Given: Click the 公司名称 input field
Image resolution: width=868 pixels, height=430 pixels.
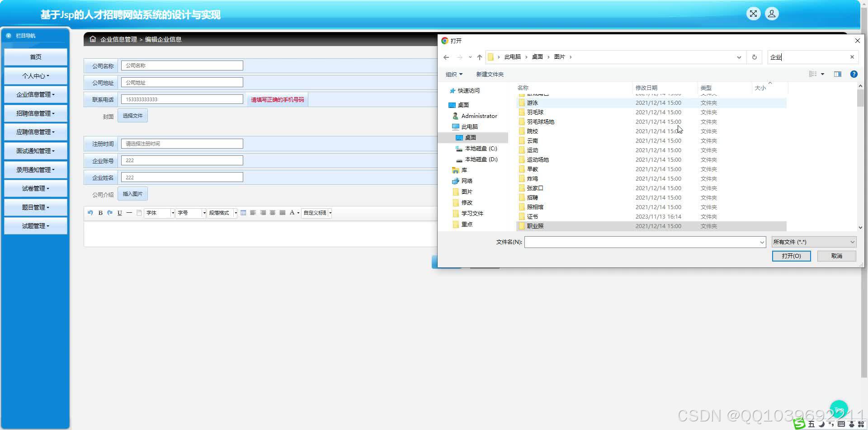Looking at the screenshot, I should (x=182, y=65).
